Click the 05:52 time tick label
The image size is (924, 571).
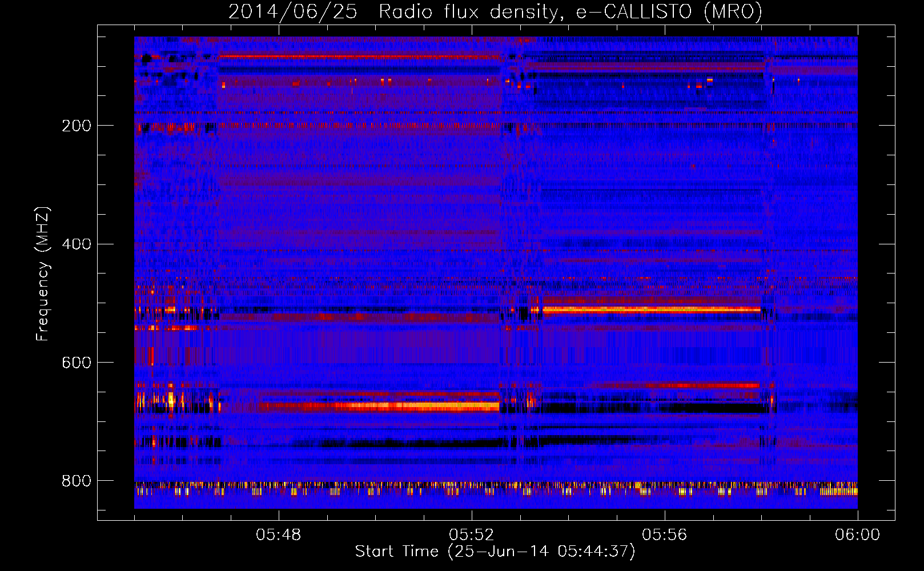pos(472,535)
